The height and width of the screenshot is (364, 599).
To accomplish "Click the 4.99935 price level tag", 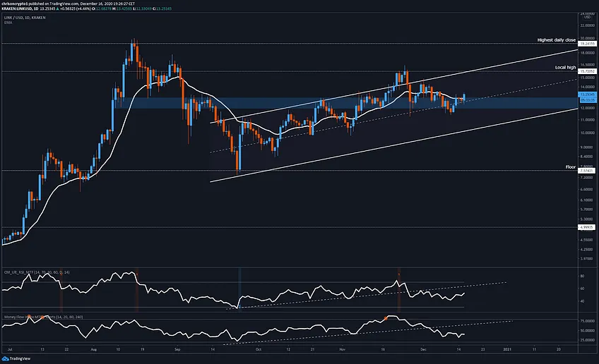I will 586,227.
